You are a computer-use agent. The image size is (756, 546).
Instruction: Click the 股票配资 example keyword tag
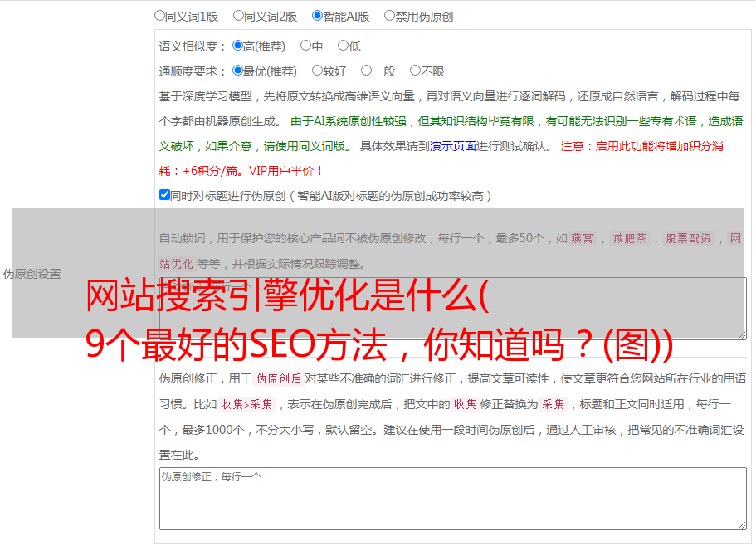[688, 239]
